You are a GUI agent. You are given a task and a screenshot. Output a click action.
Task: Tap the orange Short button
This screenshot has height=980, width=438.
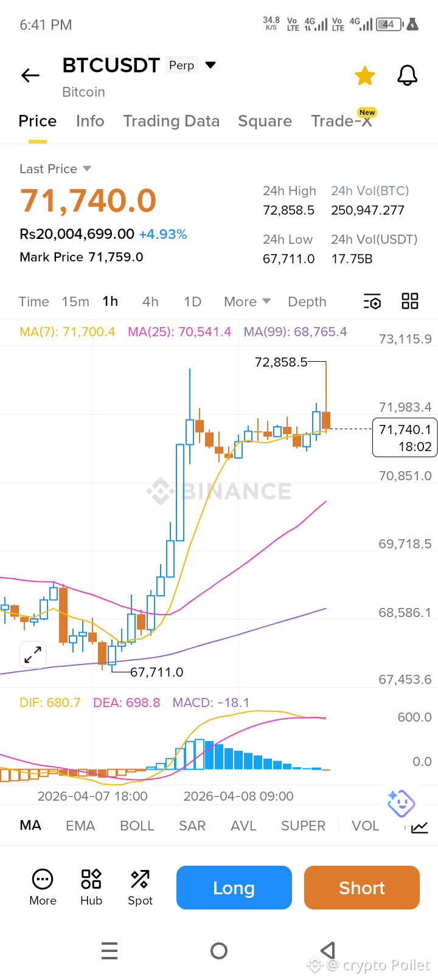(362, 888)
